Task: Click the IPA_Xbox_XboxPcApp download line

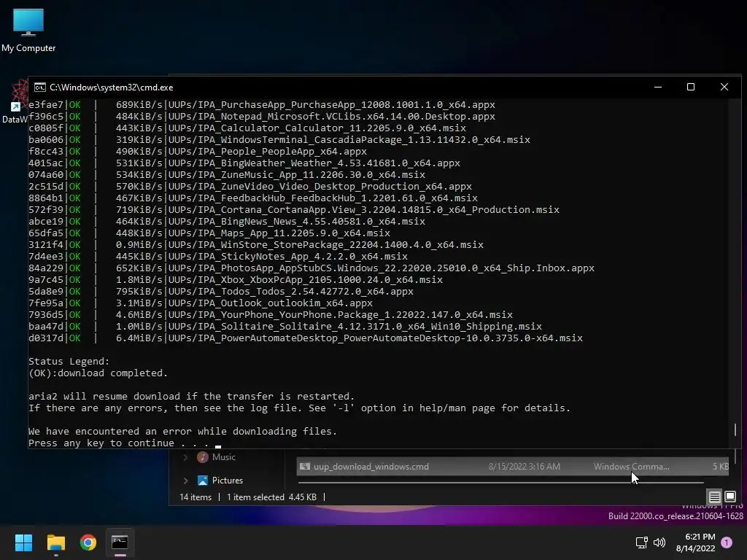Action: [236, 280]
